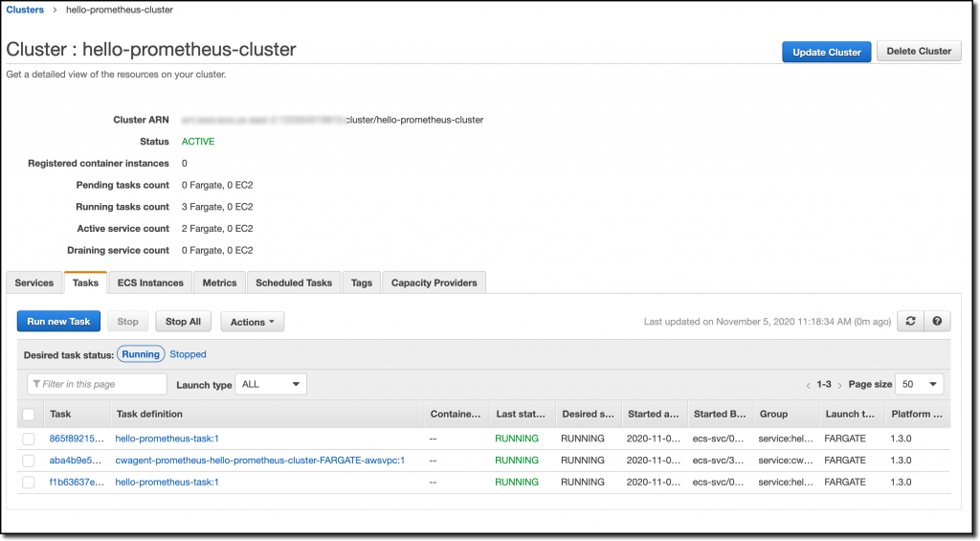Image resolution: width=980 pixels, height=541 pixels.
Task: Refresh the tasks list
Action: coord(910,322)
